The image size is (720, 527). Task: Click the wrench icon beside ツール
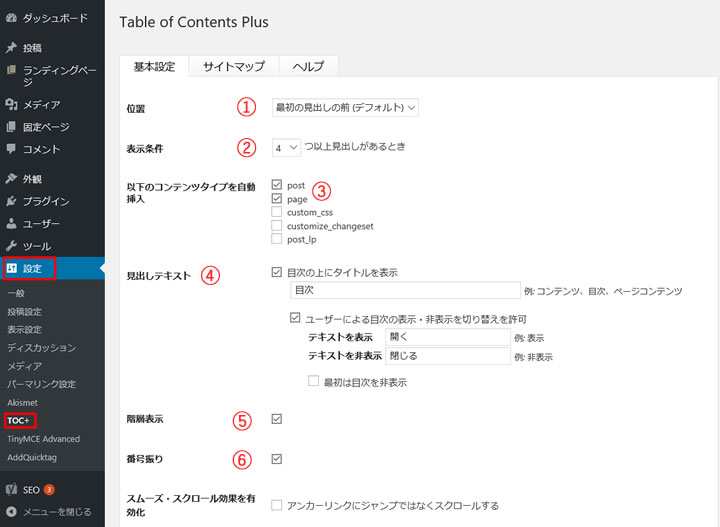pyautogui.click(x=11, y=246)
